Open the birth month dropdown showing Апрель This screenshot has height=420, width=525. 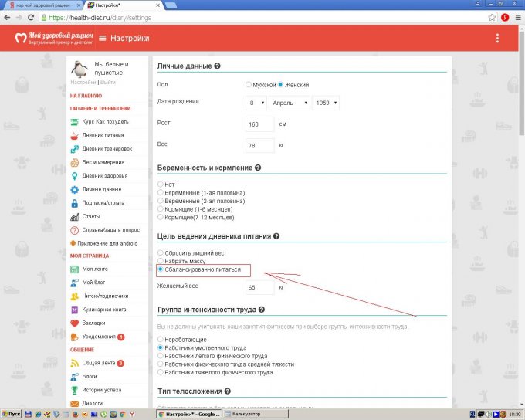click(289, 103)
